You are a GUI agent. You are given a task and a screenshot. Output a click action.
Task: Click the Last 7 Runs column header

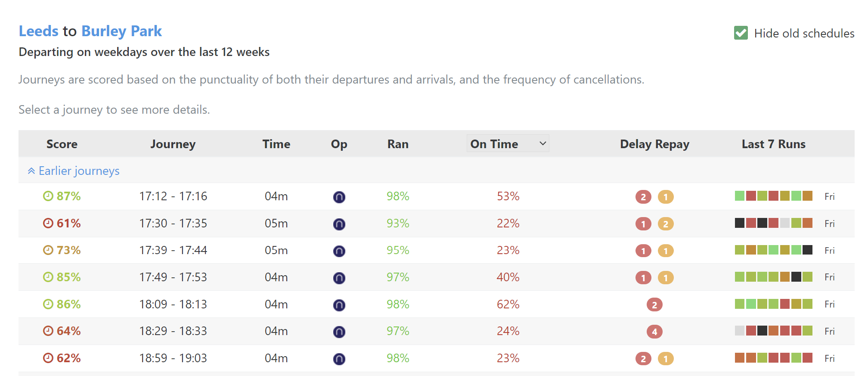(773, 144)
